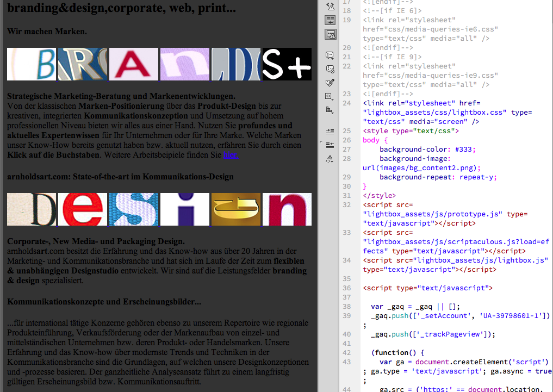Toggle Highlight Invalid Code icon
This screenshot has height=392, width=553.
pyautogui.click(x=330, y=7)
